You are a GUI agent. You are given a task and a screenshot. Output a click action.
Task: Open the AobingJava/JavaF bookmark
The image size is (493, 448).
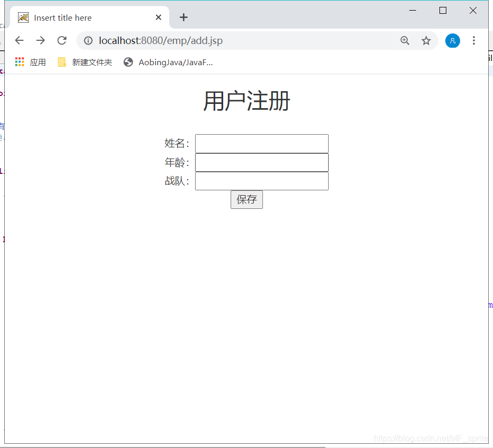coord(170,62)
